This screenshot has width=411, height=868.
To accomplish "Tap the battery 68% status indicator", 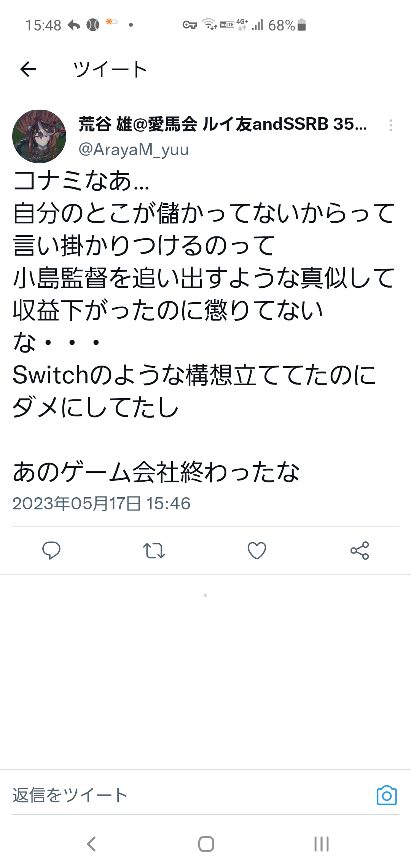I will [x=287, y=25].
